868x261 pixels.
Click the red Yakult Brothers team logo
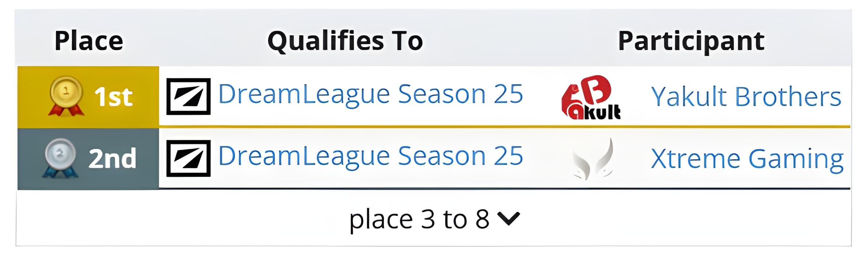coord(591,98)
